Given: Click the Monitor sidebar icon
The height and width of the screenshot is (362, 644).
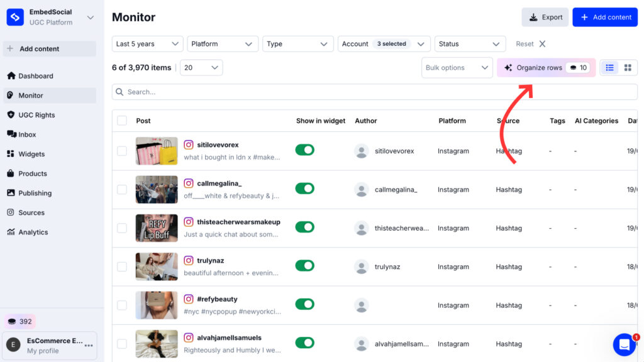Looking at the screenshot, I should click(x=10, y=96).
